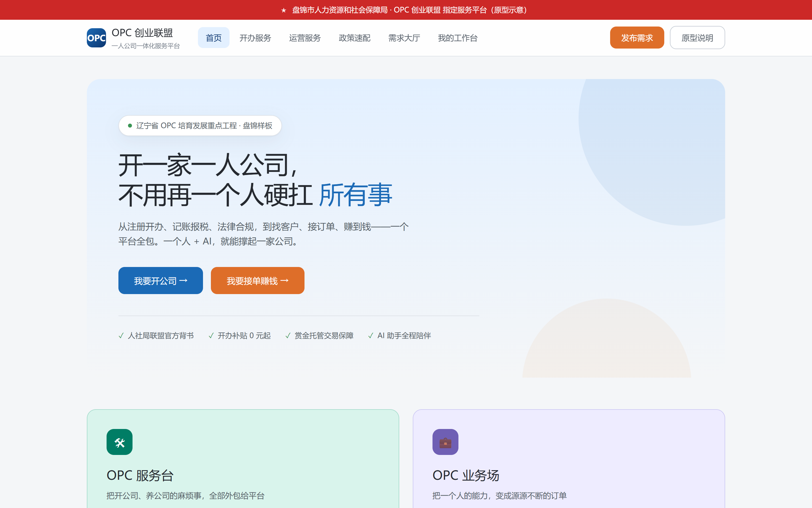
Task: Click the 开一家一人公司 headline
Action: (x=208, y=165)
